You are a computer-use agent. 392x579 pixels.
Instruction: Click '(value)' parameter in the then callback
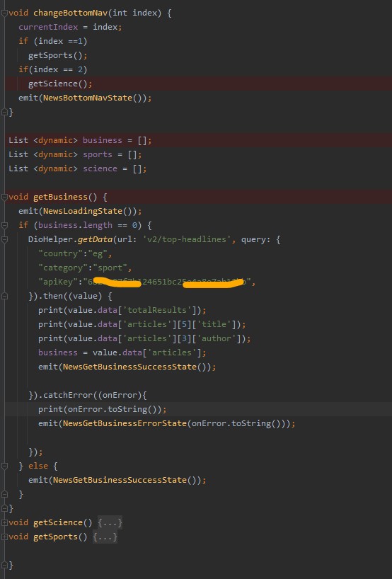pos(86,296)
